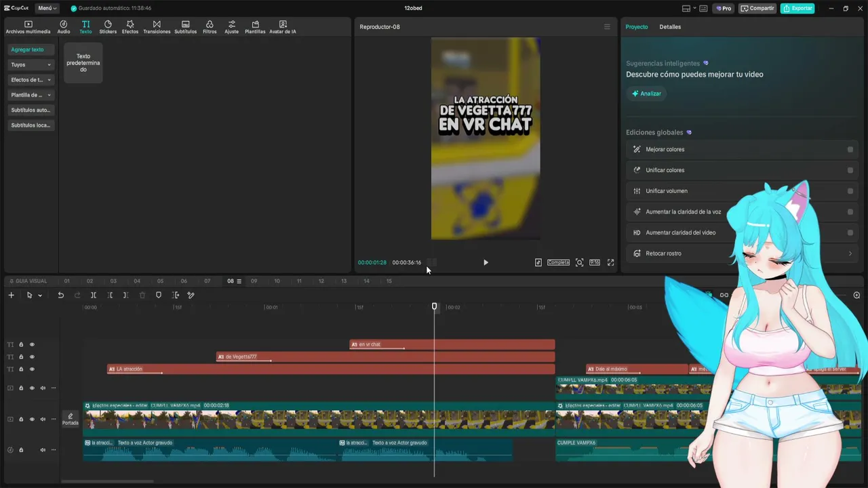Screen dimensions: 868x488
Task: Click the Compartir button
Action: (757, 8)
